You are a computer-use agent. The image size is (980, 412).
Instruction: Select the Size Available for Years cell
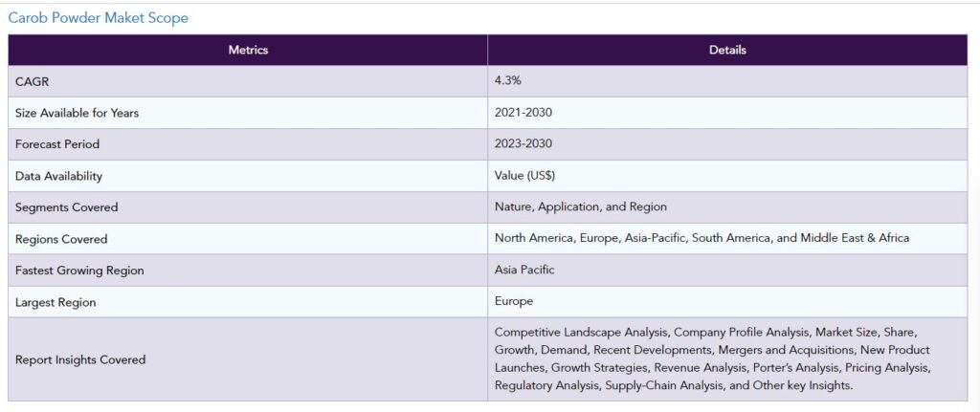tap(77, 113)
